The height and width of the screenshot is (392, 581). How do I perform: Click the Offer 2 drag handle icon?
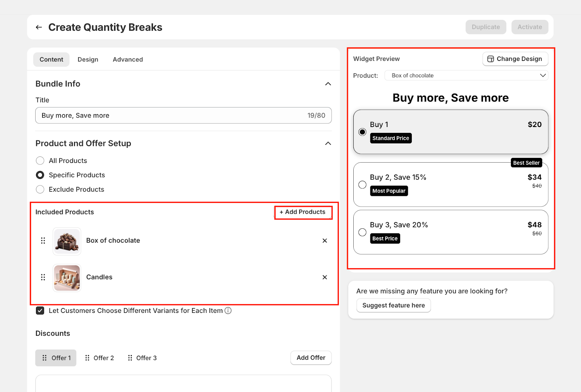[87, 358]
